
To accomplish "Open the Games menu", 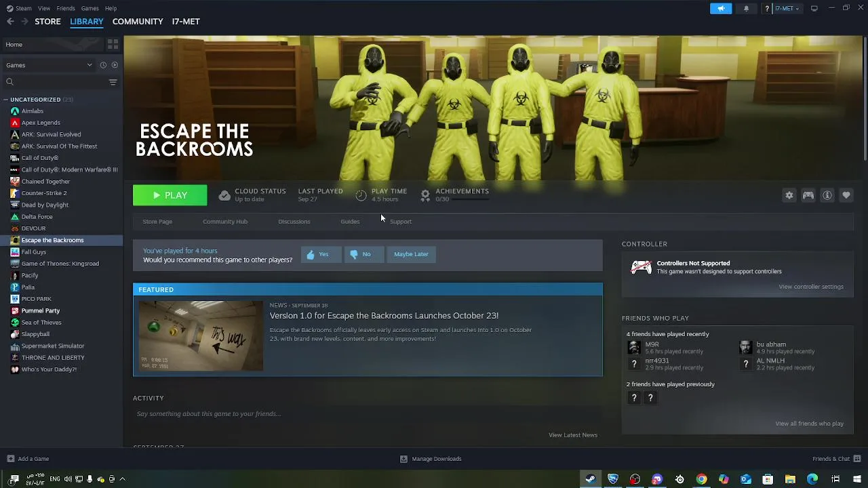I will click(90, 8).
